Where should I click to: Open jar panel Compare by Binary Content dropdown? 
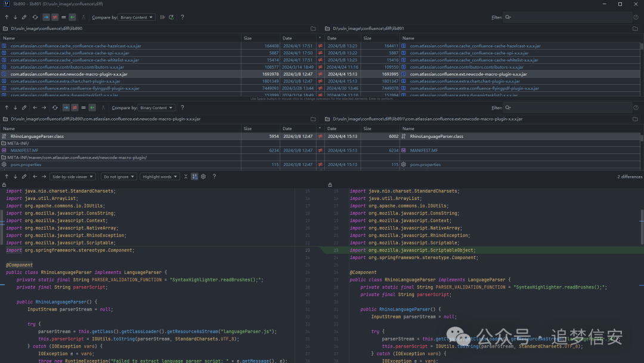click(156, 107)
